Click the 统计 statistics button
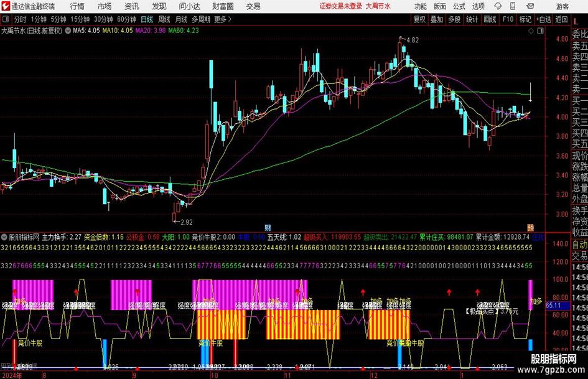Screen dimensions: 588x379 pos(472,19)
